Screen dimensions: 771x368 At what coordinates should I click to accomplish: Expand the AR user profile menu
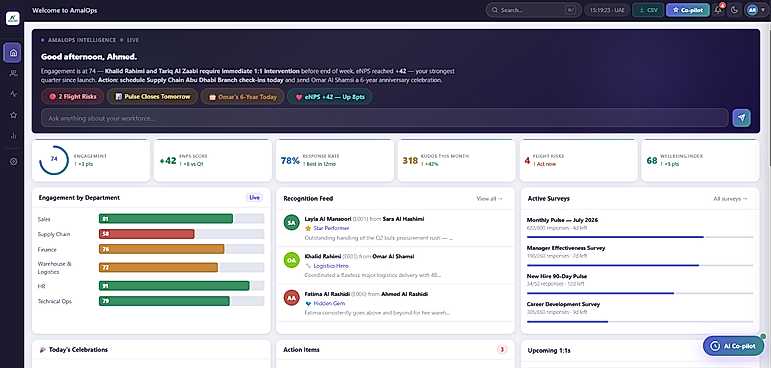click(x=755, y=10)
